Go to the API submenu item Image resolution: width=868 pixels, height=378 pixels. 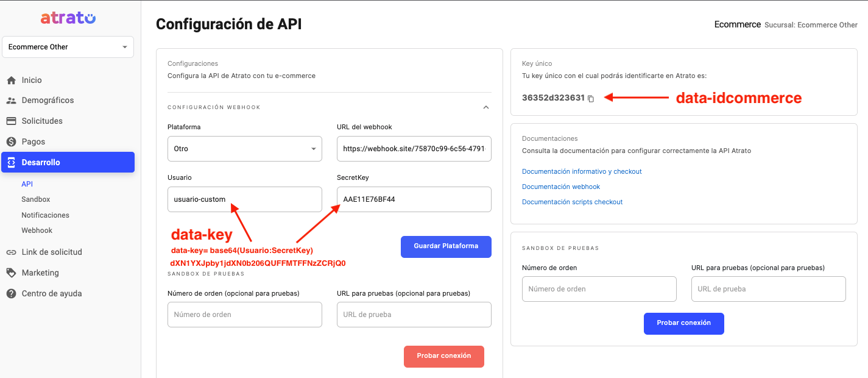[x=27, y=184]
